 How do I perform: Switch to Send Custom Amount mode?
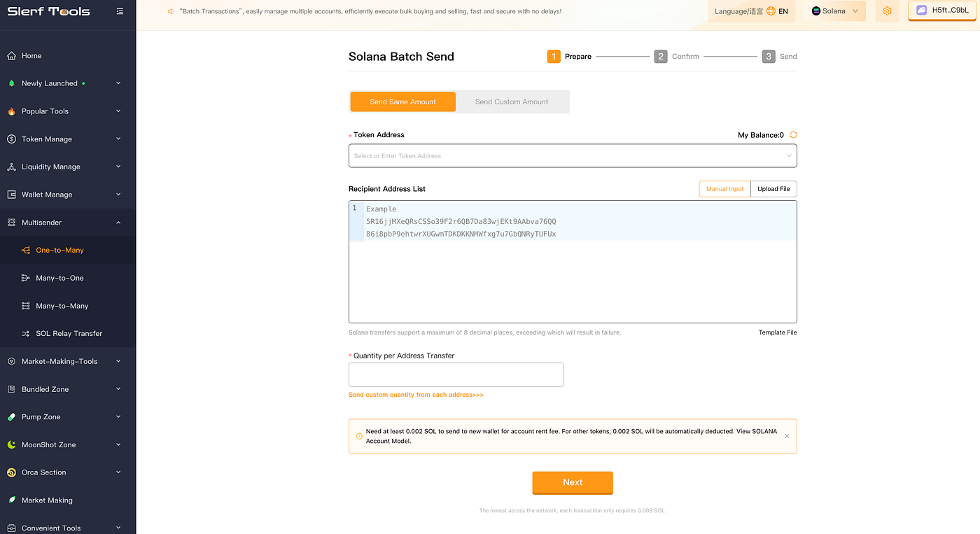tap(512, 101)
